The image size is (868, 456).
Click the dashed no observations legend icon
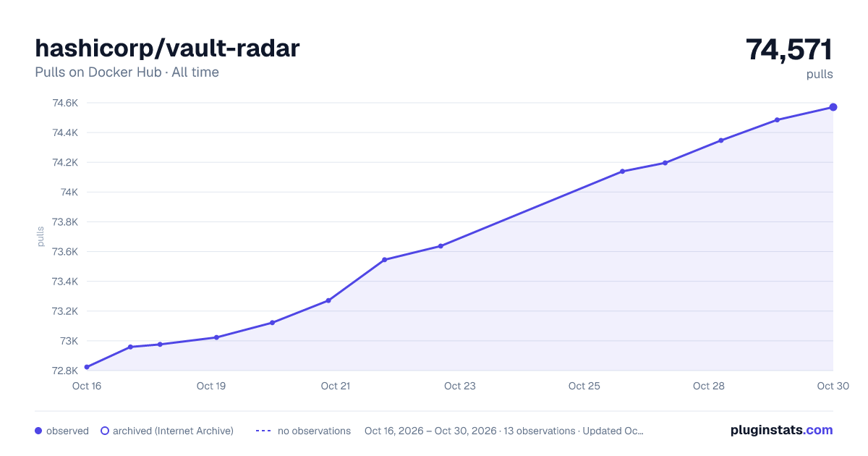coord(263,431)
